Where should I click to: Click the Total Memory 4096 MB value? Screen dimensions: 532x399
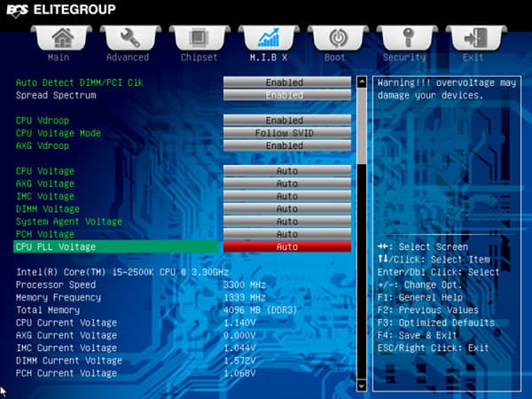(x=260, y=310)
